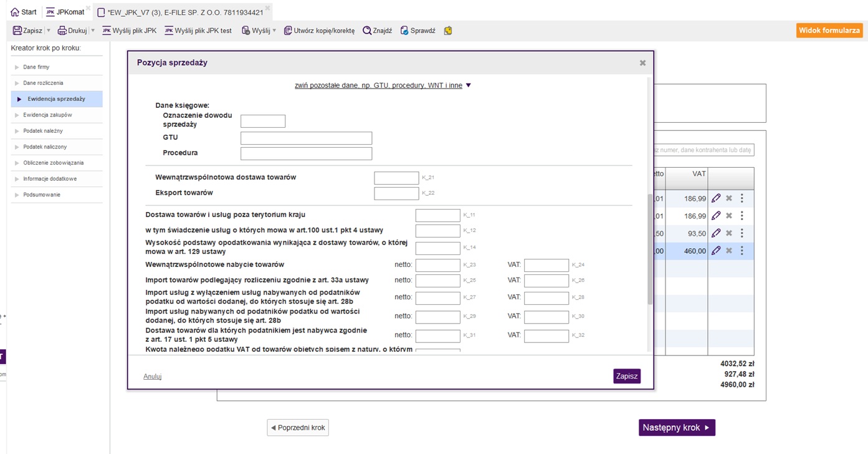The height and width of the screenshot is (454, 868).
Task: Open the Wyślij dropdown arrow
Action: tap(274, 31)
